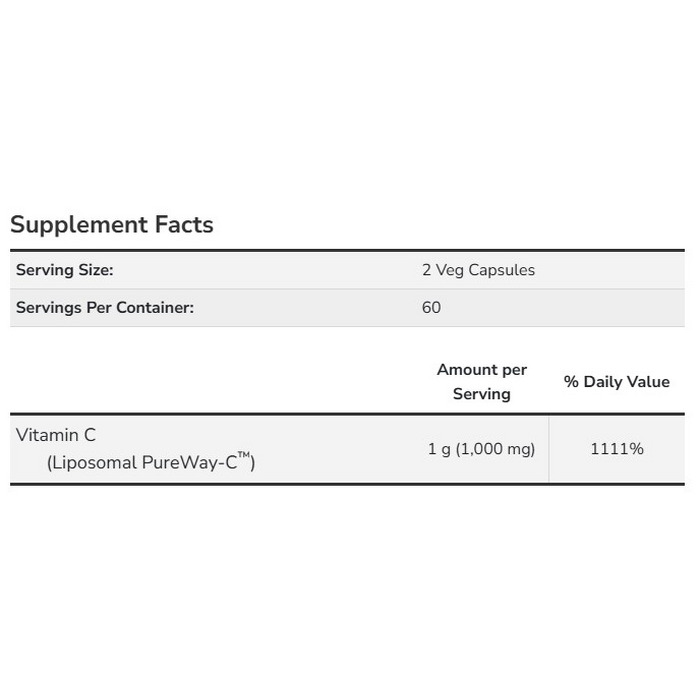Click the word "Facts" in the heading
700x700 pixels.
click(184, 225)
